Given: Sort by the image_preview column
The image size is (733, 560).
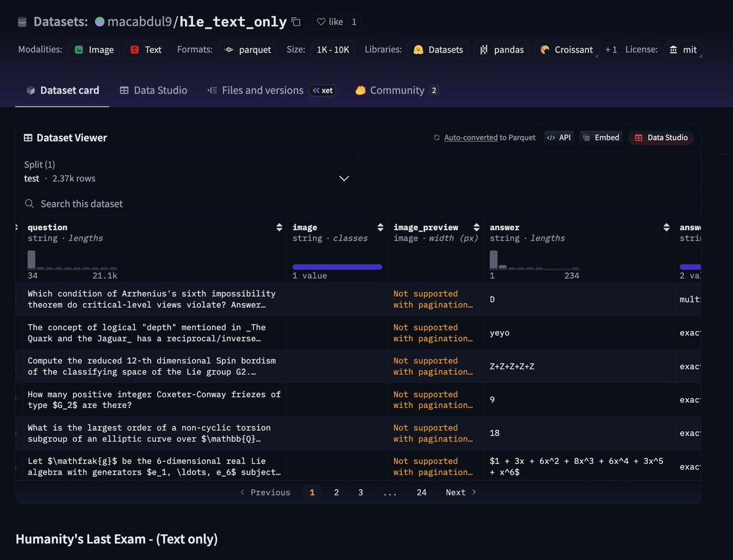Looking at the screenshot, I should coord(476,227).
